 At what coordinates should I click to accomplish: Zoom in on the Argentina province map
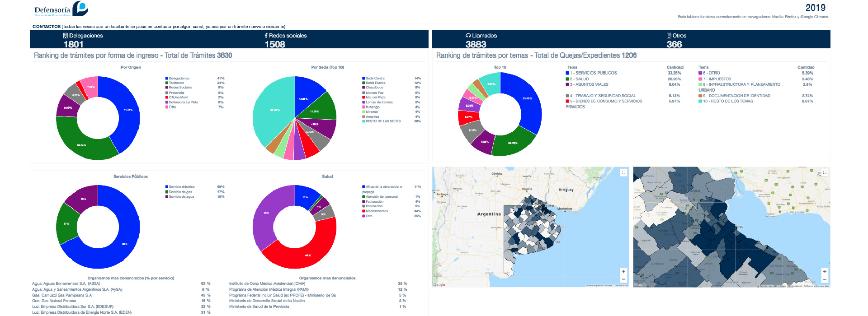tap(623, 271)
